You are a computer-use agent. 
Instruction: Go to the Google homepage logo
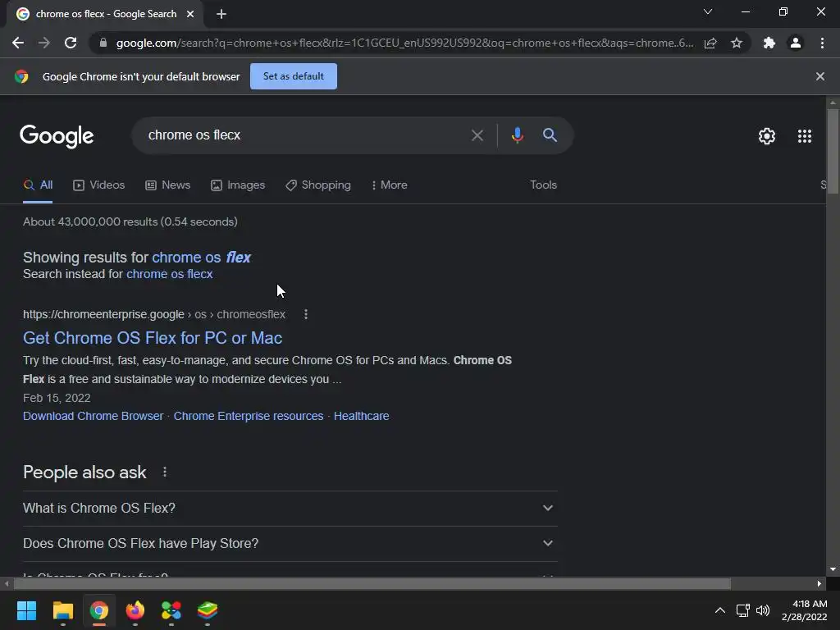pos(57,136)
